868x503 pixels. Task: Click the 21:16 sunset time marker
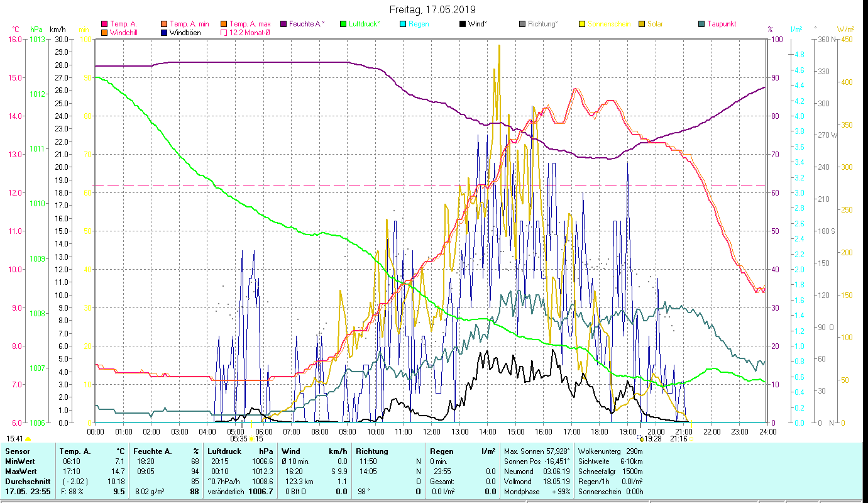point(678,439)
